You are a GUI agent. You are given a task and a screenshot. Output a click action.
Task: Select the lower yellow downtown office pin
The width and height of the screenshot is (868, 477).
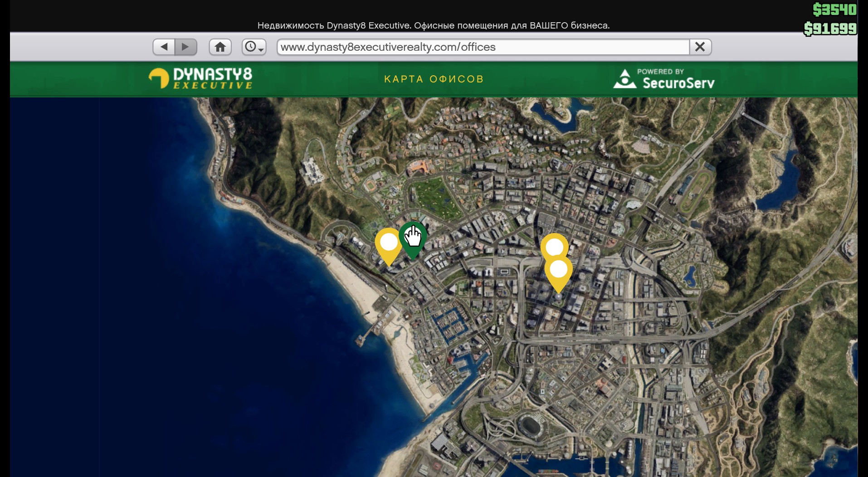559,274
